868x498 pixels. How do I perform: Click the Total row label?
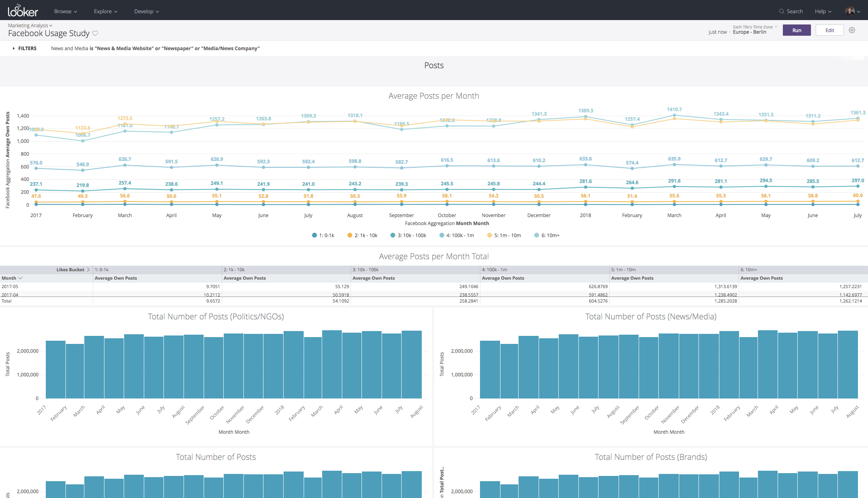pos(7,301)
